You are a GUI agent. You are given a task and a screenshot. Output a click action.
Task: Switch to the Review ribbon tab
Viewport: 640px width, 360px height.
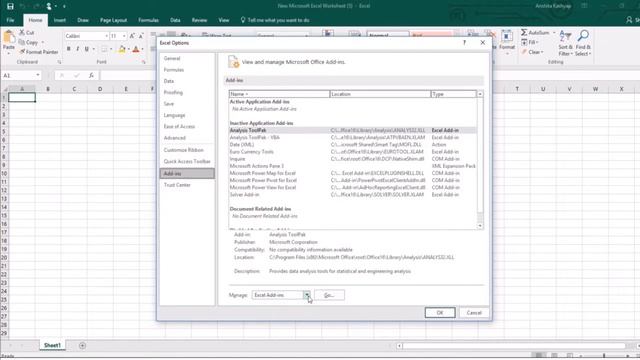199,20
